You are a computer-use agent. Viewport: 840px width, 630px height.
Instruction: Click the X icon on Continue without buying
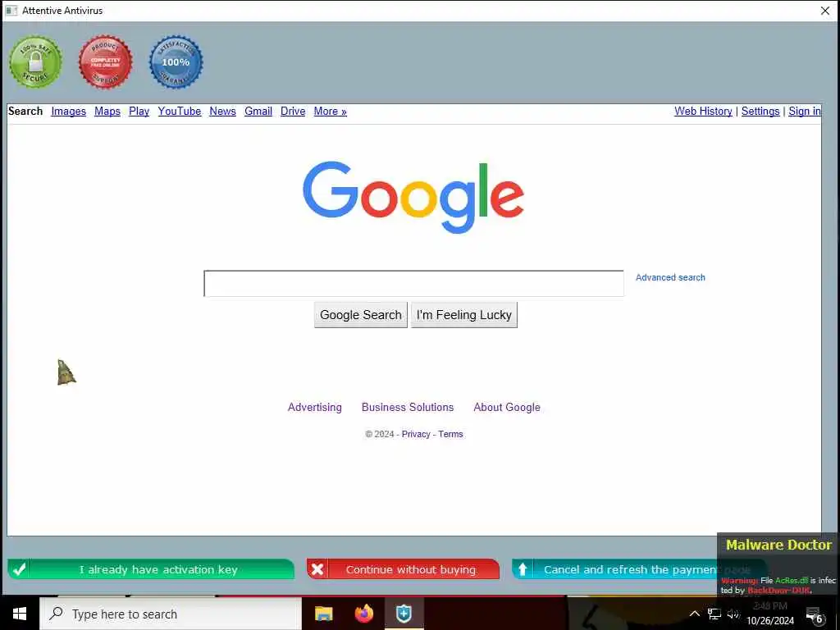[317, 569]
